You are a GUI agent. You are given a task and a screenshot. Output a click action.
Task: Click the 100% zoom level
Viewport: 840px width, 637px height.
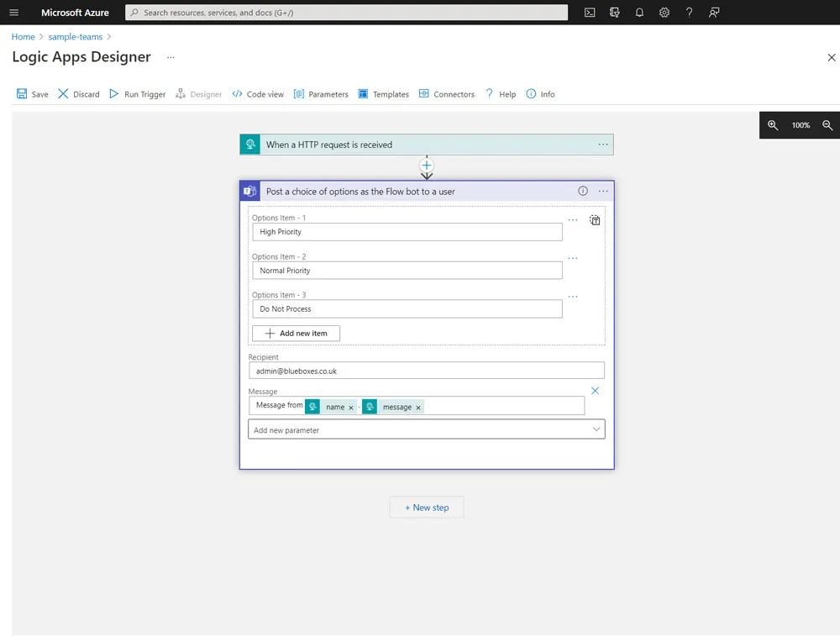(x=801, y=125)
